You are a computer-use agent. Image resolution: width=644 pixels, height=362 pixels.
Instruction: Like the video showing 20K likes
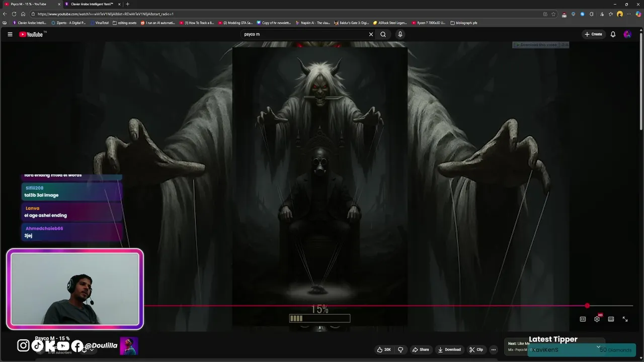coord(384,349)
